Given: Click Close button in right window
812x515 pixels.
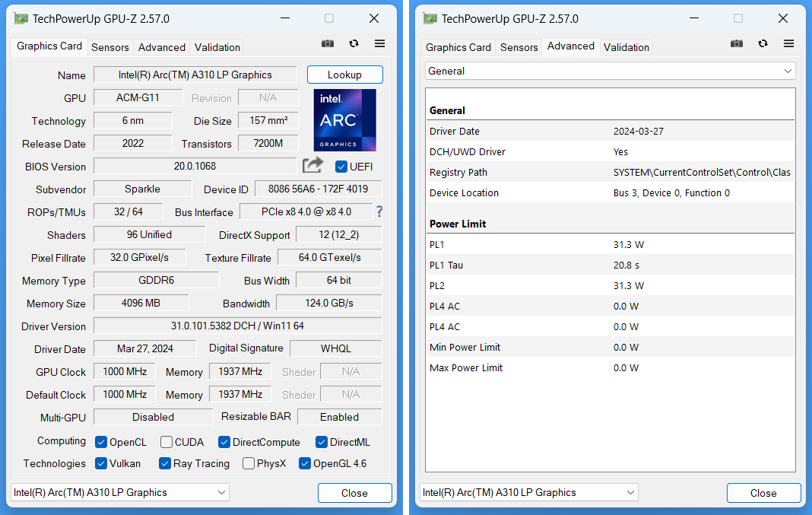Looking at the screenshot, I should (x=764, y=493).
